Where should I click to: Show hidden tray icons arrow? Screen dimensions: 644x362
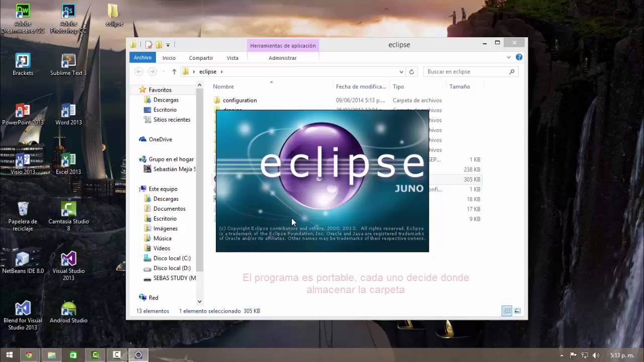click(563, 355)
